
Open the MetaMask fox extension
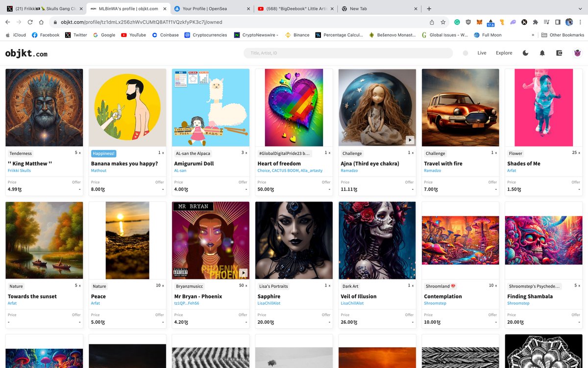pyautogui.click(x=479, y=22)
